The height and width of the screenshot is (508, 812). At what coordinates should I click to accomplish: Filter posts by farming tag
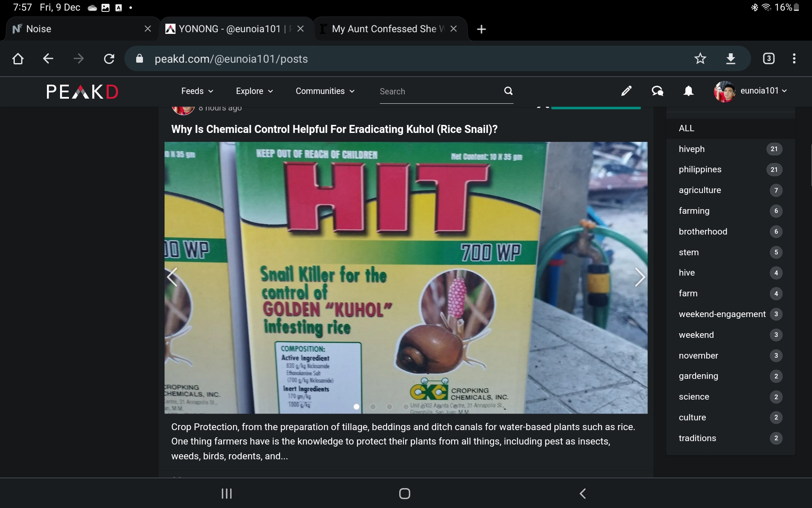click(730, 211)
